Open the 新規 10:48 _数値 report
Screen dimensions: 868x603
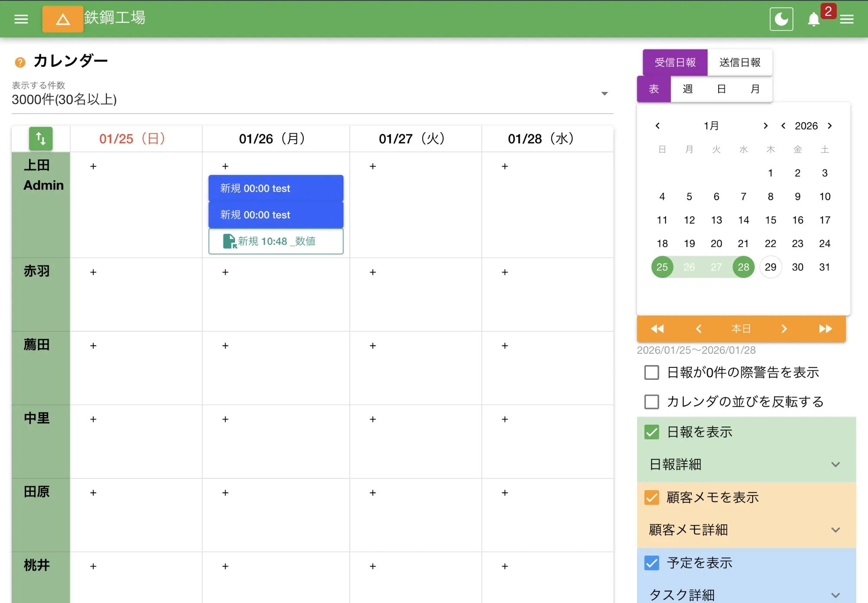click(276, 241)
